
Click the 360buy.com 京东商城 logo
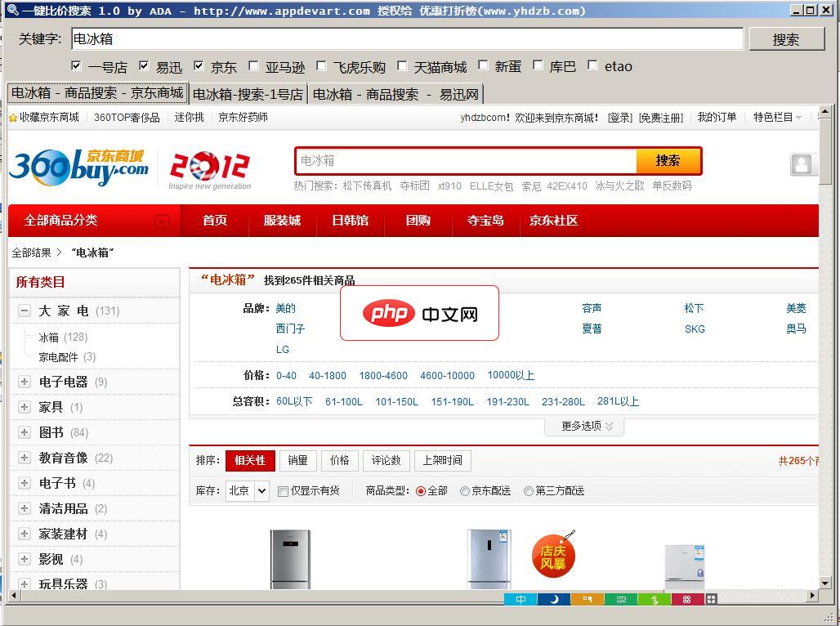pos(78,168)
